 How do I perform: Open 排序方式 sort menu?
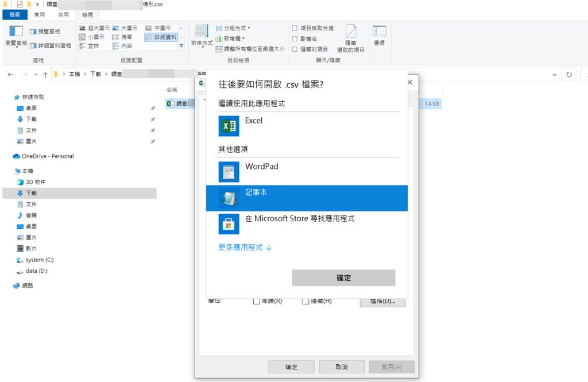click(202, 36)
